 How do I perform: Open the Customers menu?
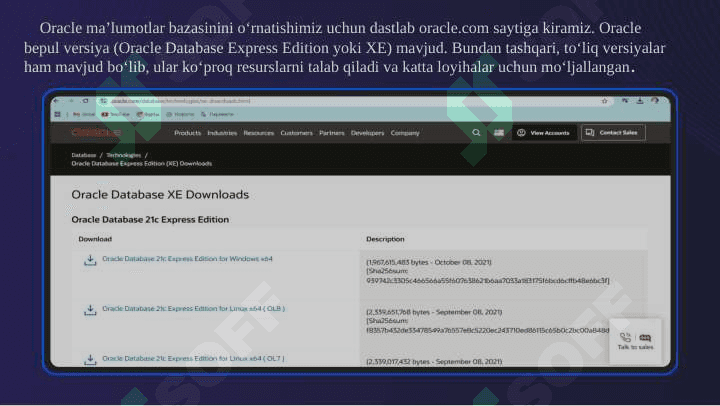point(296,133)
